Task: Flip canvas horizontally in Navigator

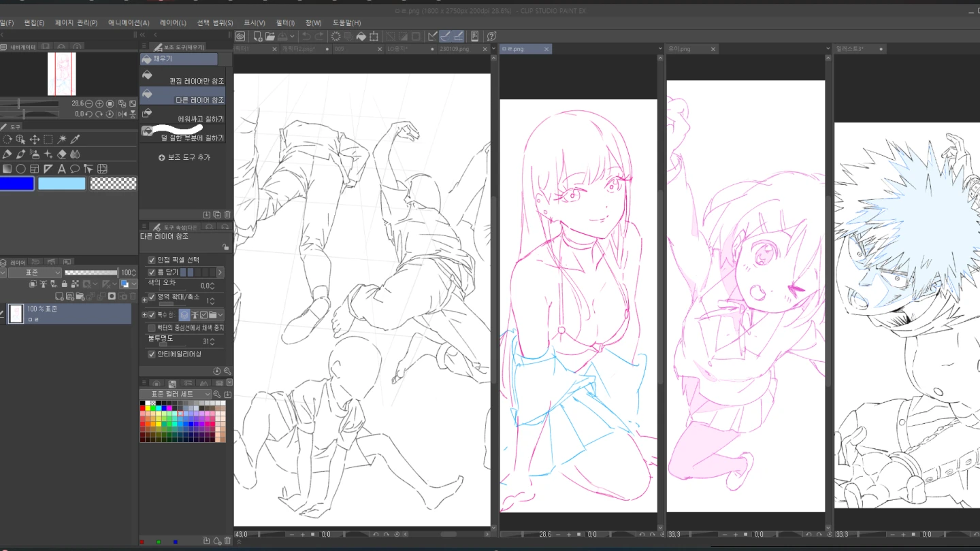Action: (122, 114)
